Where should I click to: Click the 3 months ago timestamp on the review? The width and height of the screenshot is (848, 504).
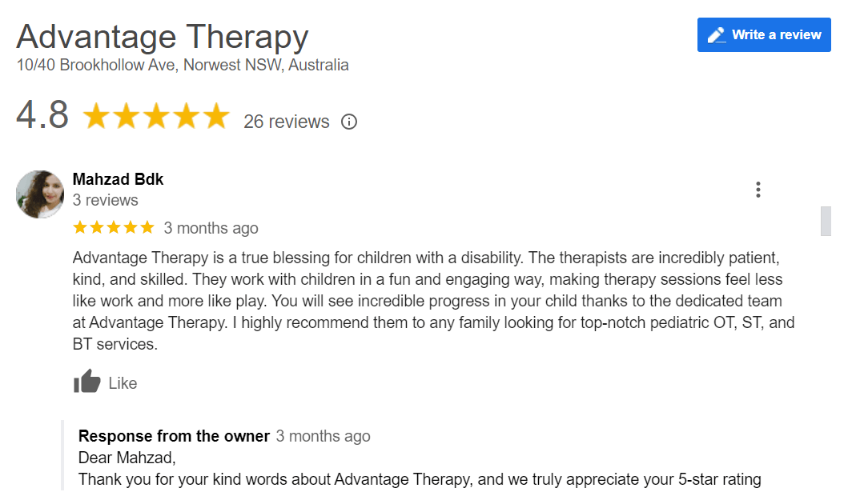(211, 227)
